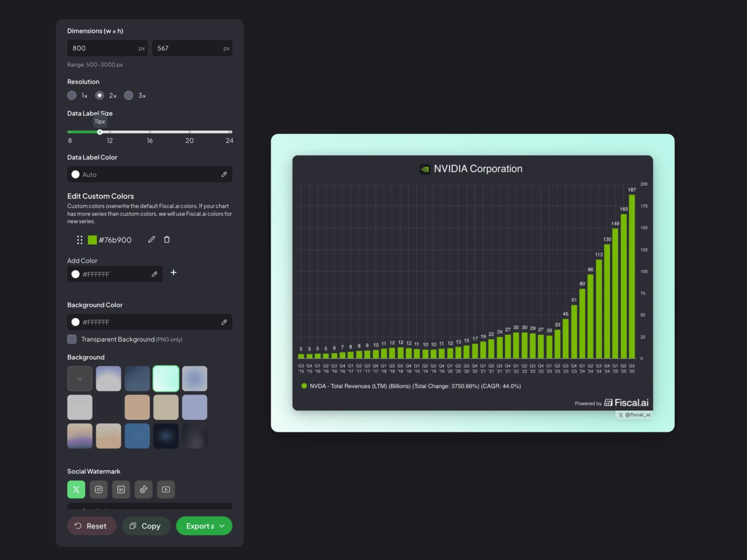Click the Data Label Color Auto swatch
This screenshot has width=747, height=560.
coord(75,174)
